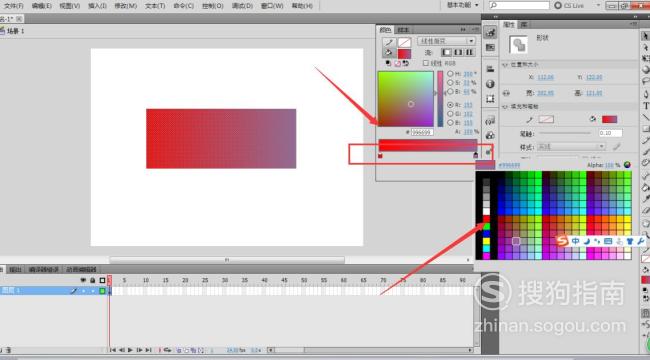Collapse the Position and Size section
Viewport: 650px width, 360px height.
click(505, 65)
